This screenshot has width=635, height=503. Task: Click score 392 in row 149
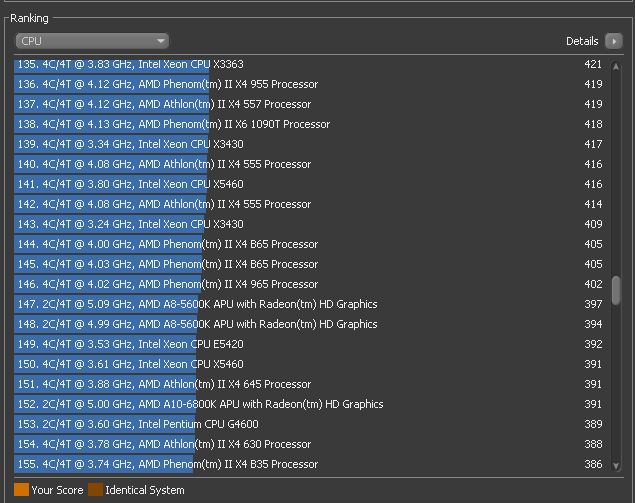tap(593, 344)
